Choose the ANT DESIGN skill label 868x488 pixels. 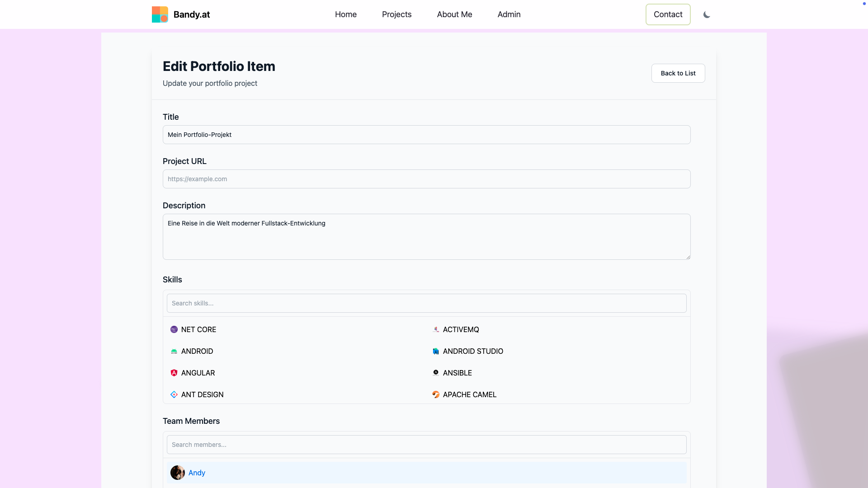tap(203, 394)
